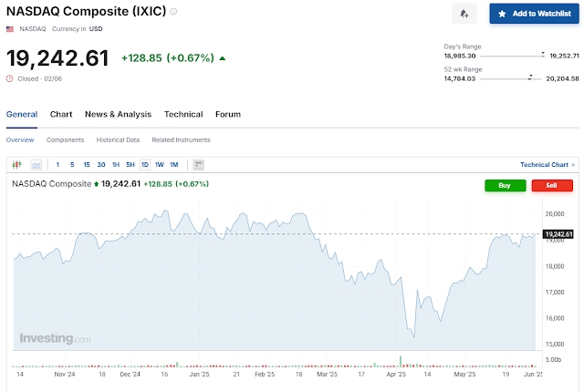Click the Add to Watchlist button
Screen dimensions: 584x392
click(534, 14)
